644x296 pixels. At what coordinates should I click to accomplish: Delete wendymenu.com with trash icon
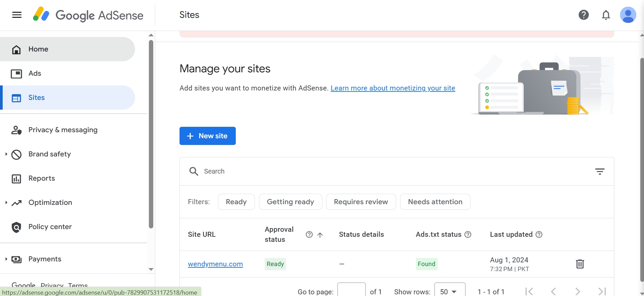(x=580, y=264)
